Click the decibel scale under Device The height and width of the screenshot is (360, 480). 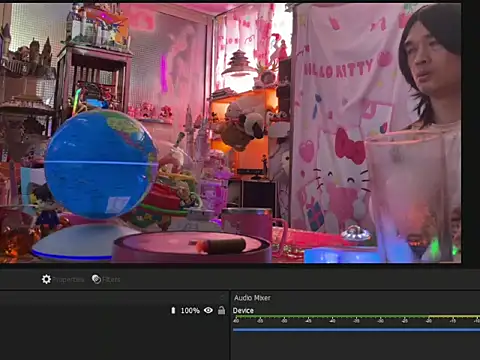tap(356, 321)
